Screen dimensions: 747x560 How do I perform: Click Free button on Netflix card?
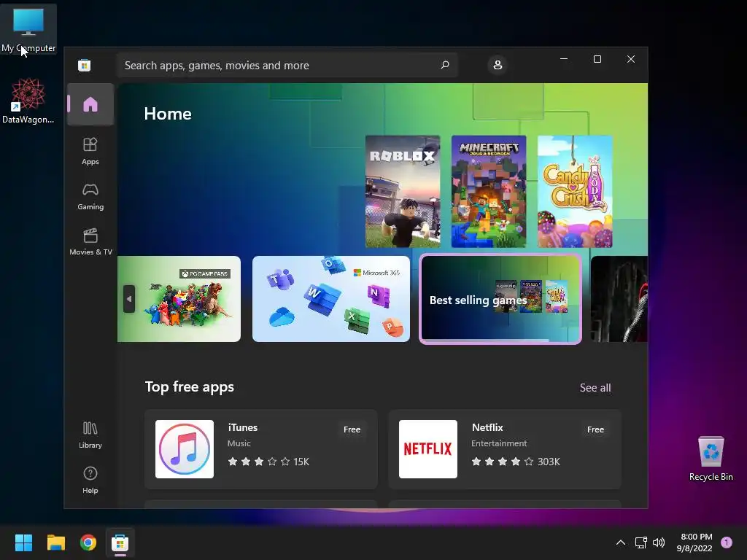pos(595,429)
